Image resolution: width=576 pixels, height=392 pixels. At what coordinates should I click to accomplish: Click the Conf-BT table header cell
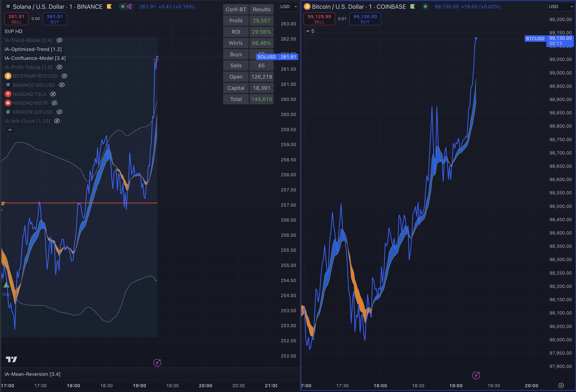click(236, 9)
